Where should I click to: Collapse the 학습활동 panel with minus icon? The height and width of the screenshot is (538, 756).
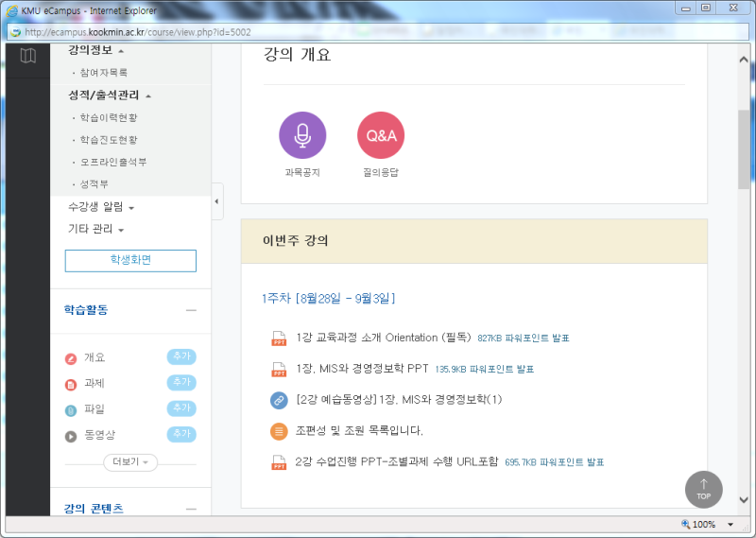(191, 310)
